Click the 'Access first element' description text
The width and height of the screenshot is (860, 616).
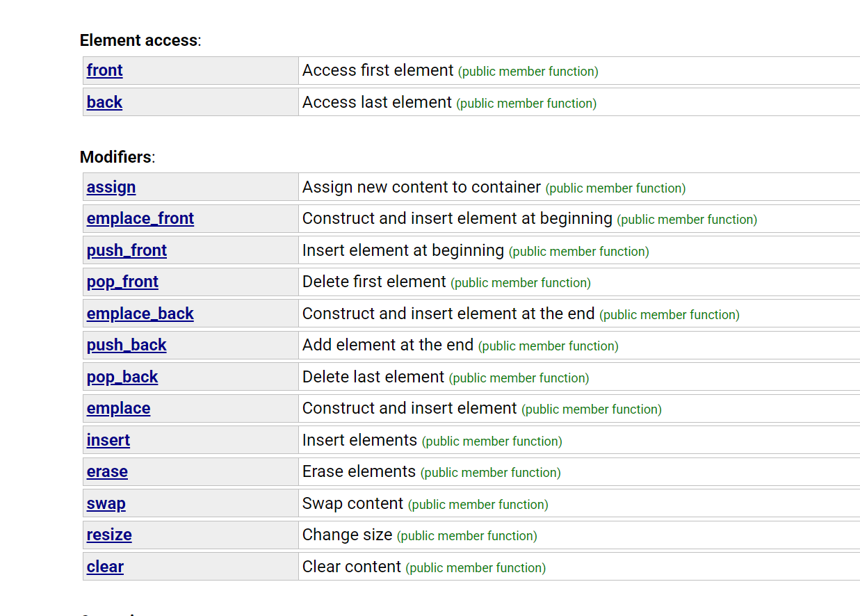(378, 71)
